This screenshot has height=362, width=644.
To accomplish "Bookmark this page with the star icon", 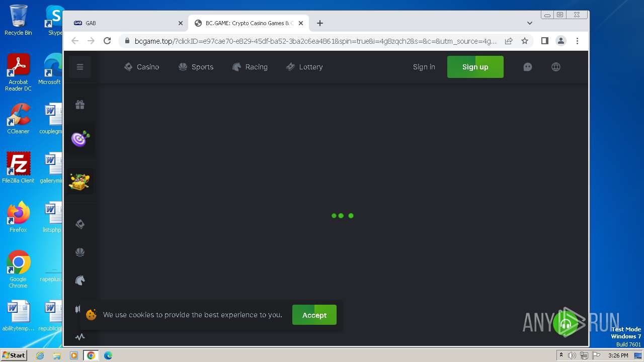I will pos(525,41).
